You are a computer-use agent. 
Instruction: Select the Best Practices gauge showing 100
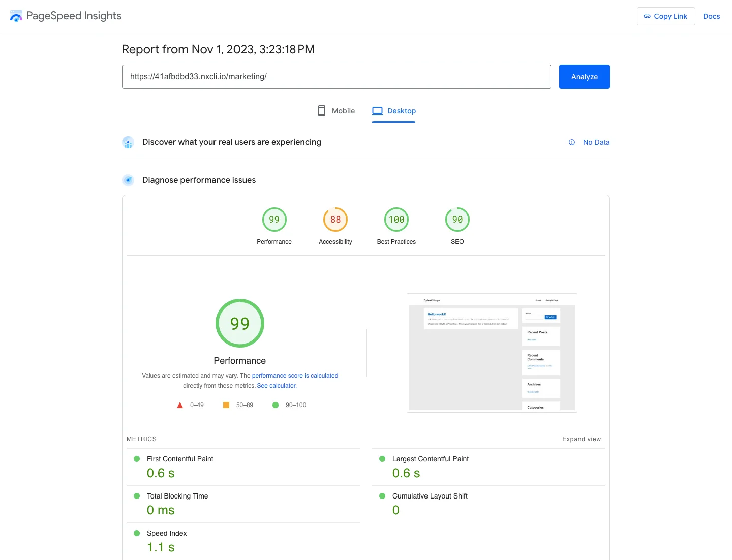point(396,220)
